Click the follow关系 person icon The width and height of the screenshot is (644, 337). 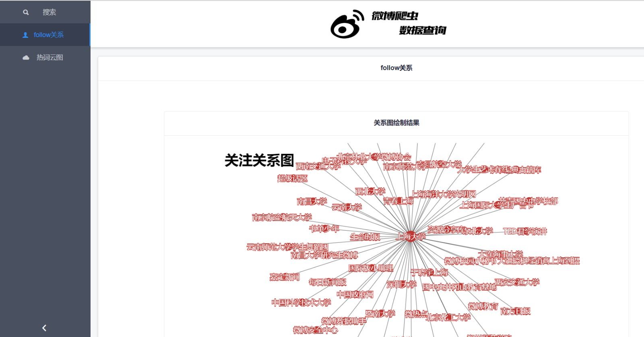pyautogui.click(x=25, y=35)
